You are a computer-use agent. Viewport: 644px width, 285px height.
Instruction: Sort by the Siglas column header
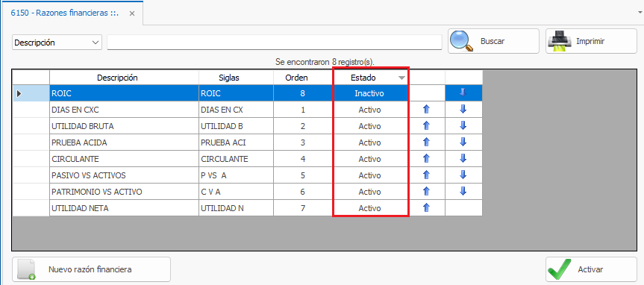pos(236,77)
